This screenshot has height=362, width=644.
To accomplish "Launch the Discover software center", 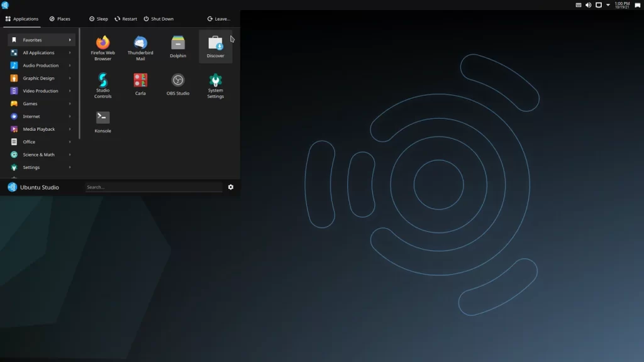I will (216, 47).
